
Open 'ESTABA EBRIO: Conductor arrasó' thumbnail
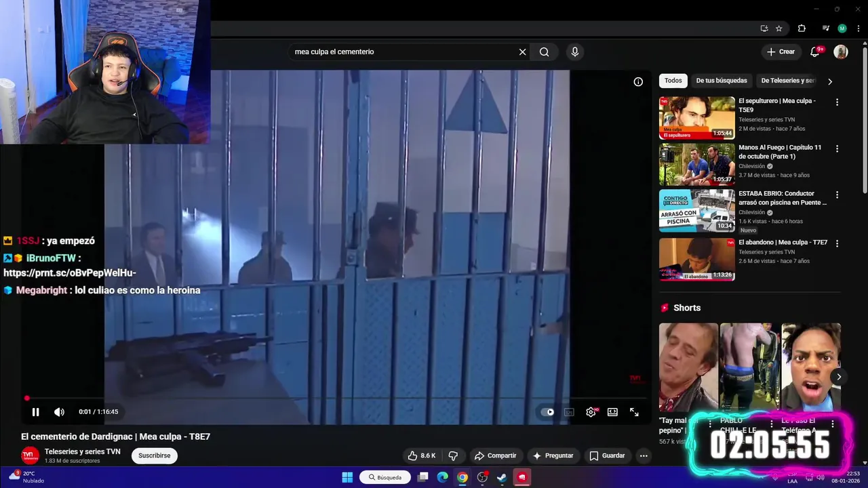tap(697, 210)
